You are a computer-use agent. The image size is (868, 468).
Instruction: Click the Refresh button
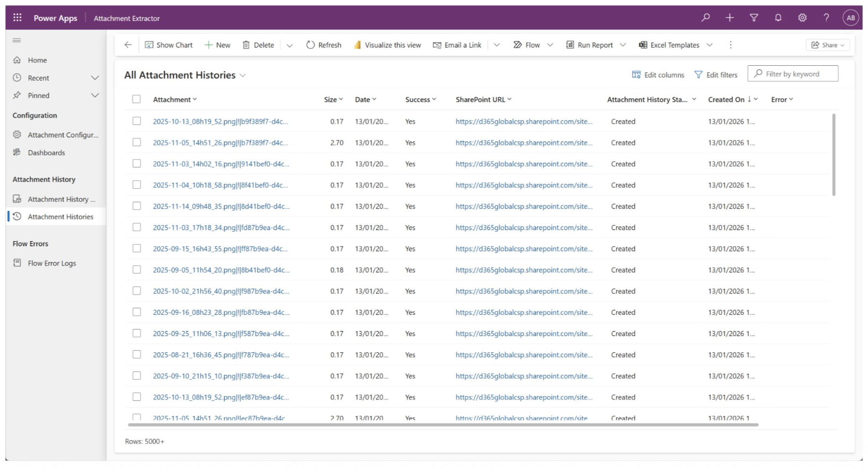(323, 45)
